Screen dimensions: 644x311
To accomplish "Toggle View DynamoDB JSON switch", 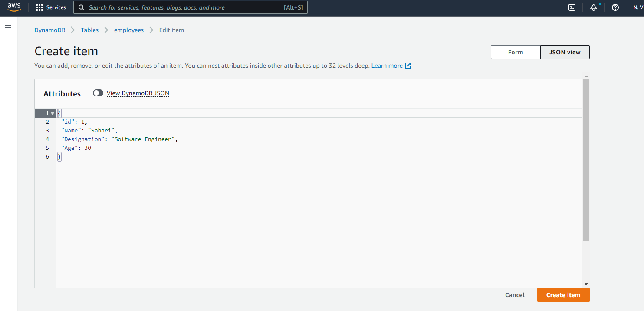I will (x=98, y=93).
